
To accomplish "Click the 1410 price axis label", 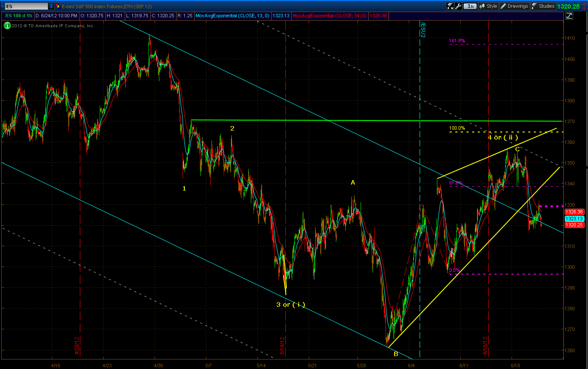I will (x=571, y=38).
